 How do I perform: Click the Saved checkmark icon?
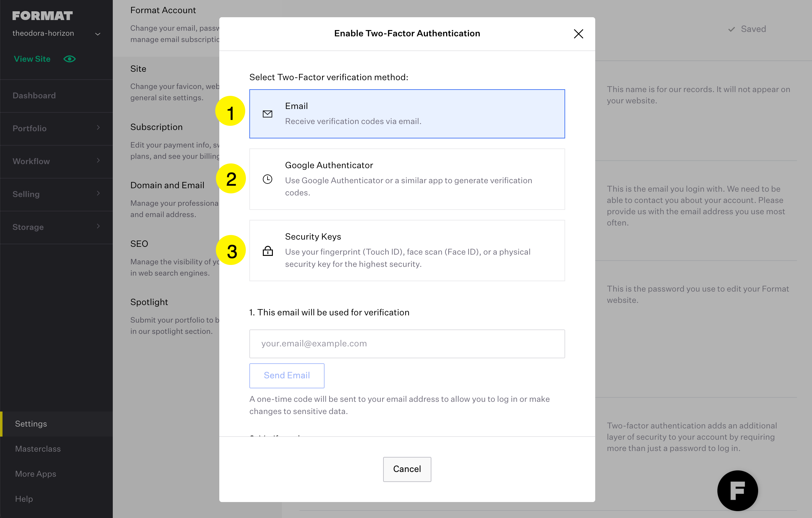(731, 29)
